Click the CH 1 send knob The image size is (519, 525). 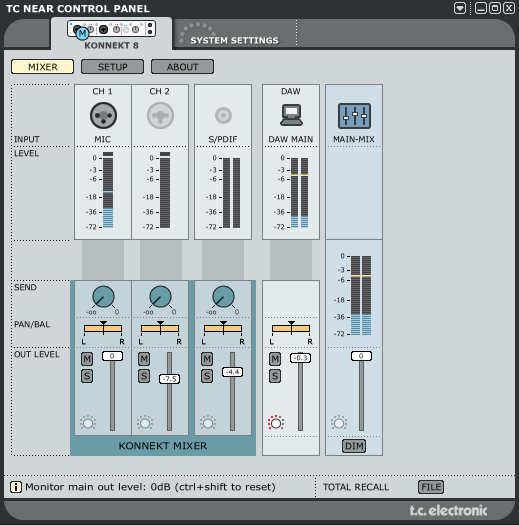tap(103, 297)
